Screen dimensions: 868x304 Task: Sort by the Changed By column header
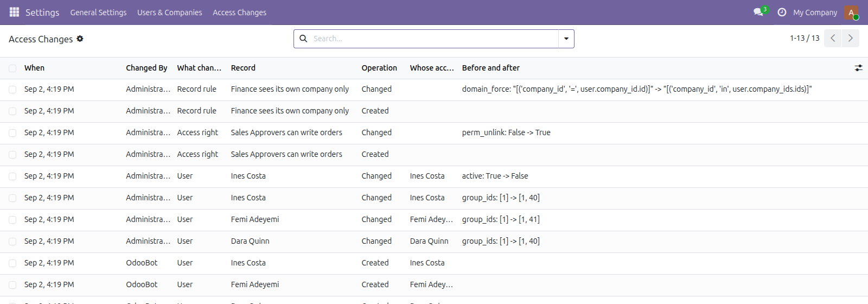146,68
